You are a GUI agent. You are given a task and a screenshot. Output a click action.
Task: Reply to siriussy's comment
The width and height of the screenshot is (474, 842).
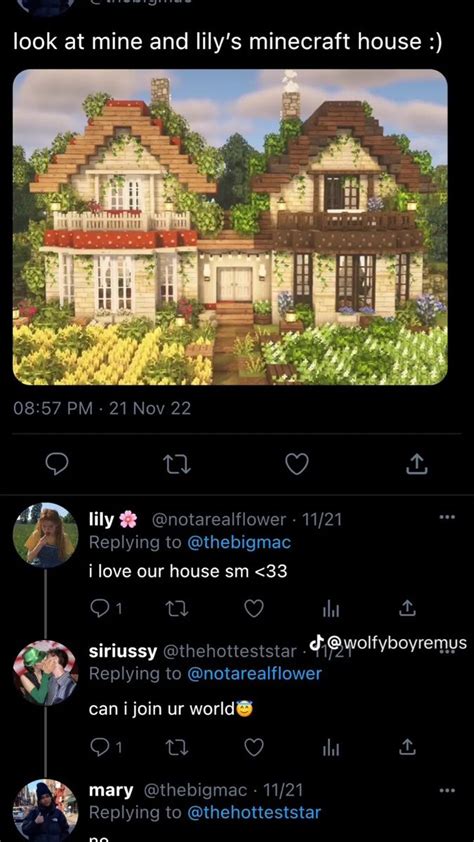[106, 747]
